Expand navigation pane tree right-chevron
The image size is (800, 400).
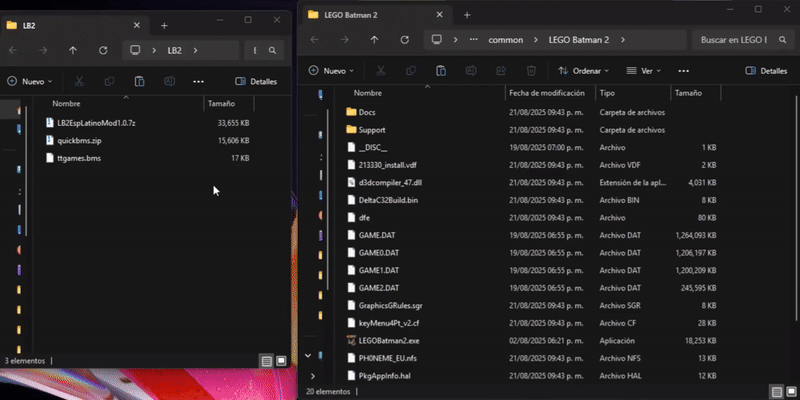(312, 376)
